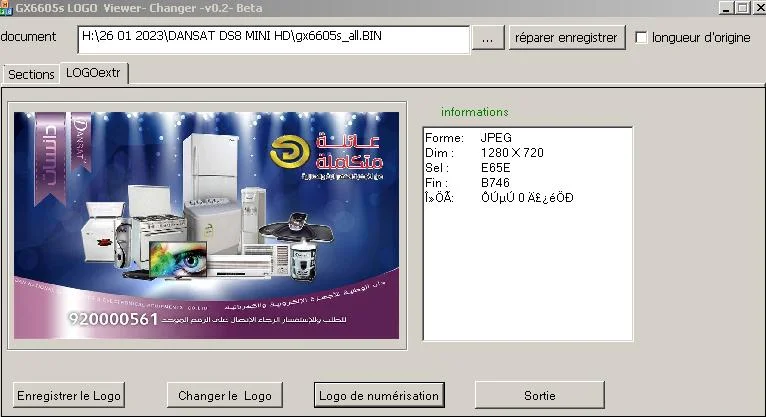Click the réparer enregistrer button
766x417 pixels.
567,38
